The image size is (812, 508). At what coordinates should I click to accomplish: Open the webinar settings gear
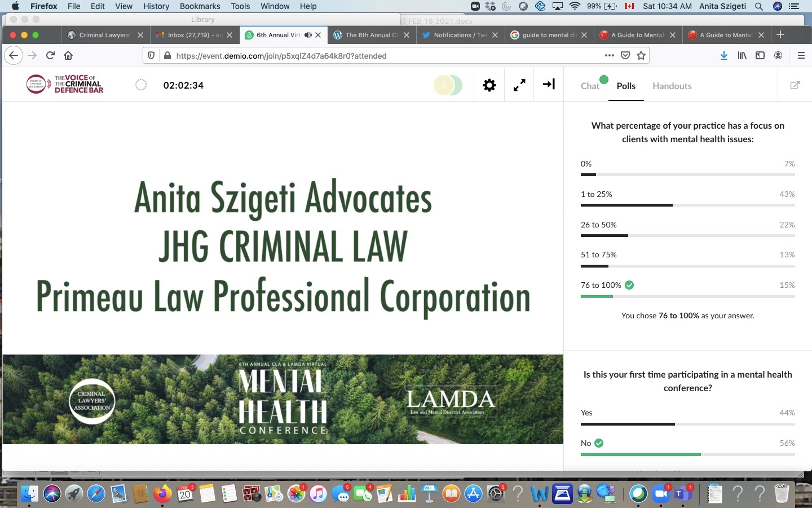pos(489,85)
